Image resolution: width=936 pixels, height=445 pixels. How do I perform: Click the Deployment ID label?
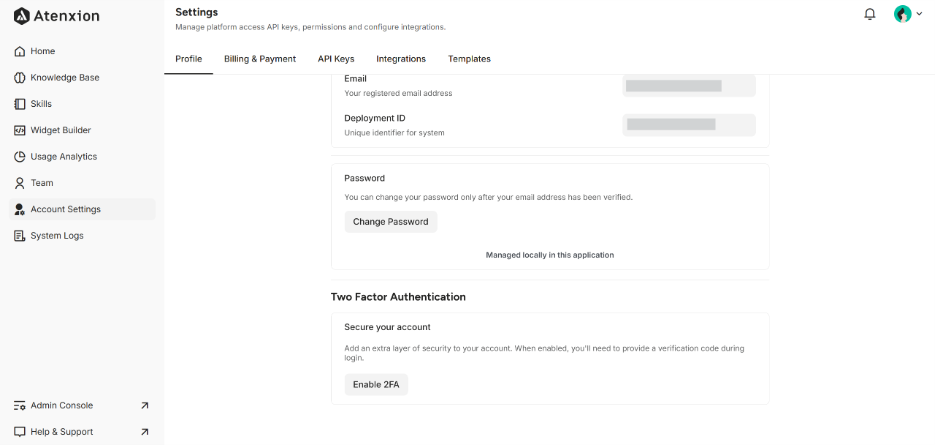tap(375, 118)
